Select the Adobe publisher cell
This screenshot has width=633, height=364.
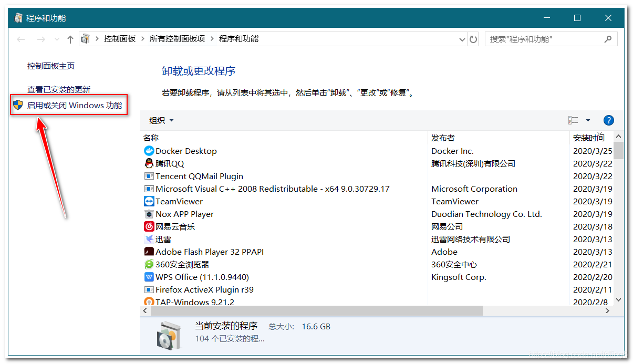444,252
